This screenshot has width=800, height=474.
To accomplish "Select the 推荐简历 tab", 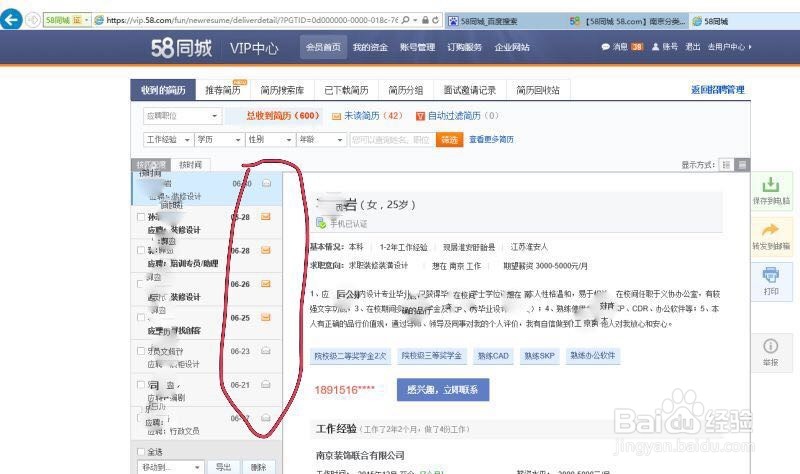I will [222, 90].
